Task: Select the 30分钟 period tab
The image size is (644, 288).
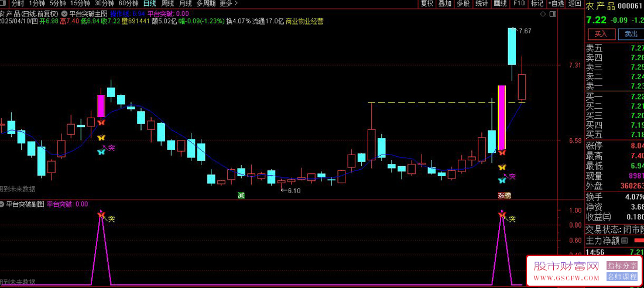Action: pyautogui.click(x=104, y=4)
